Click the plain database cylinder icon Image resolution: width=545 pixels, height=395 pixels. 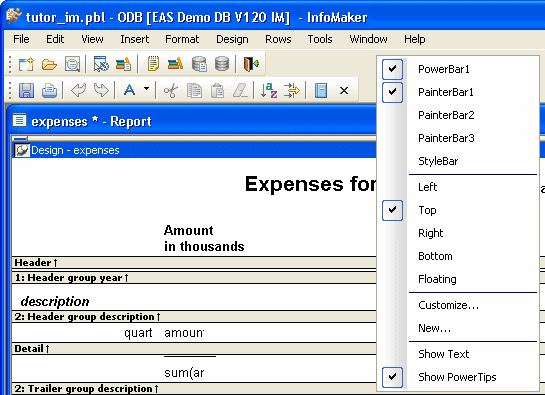[x=222, y=64]
